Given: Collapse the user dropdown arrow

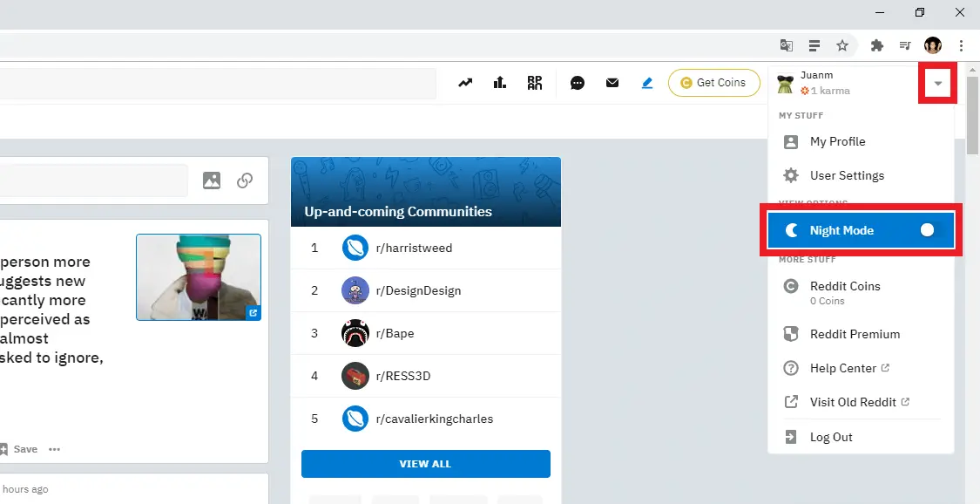Looking at the screenshot, I should [937, 83].
